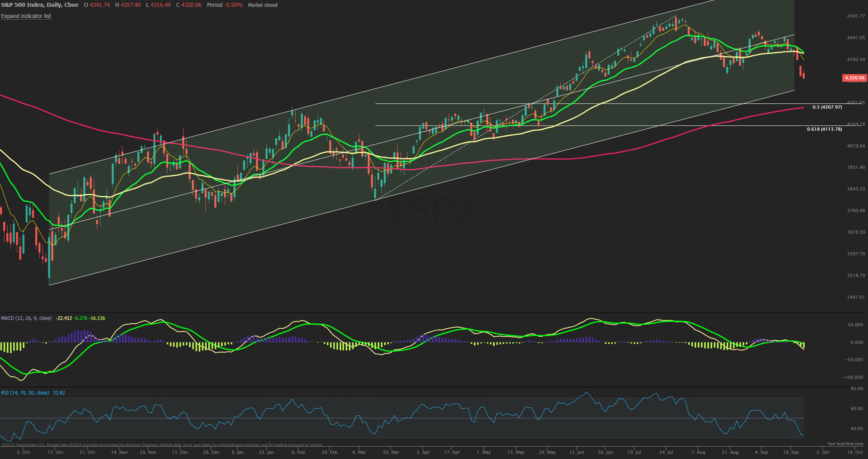This screenshot has width=868, height=459.
Task: Click the 24. Jul date on time axis
Action: click(667, 452)
